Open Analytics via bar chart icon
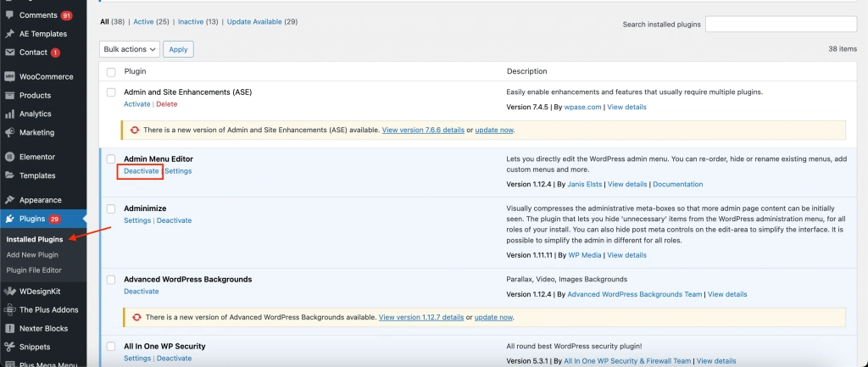This screenshot has width=868, height=367. (9, 114)
